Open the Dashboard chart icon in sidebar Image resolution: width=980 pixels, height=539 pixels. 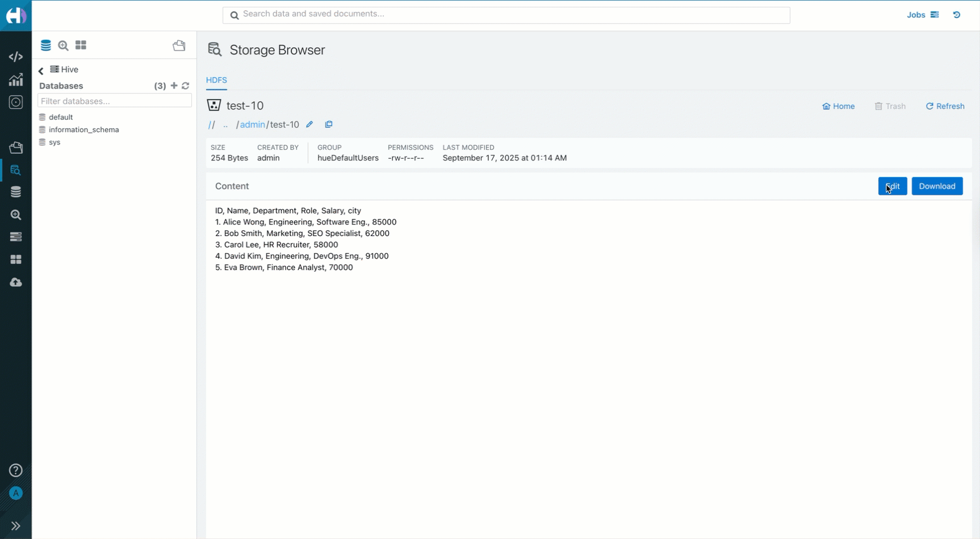(x=16, y=79)
